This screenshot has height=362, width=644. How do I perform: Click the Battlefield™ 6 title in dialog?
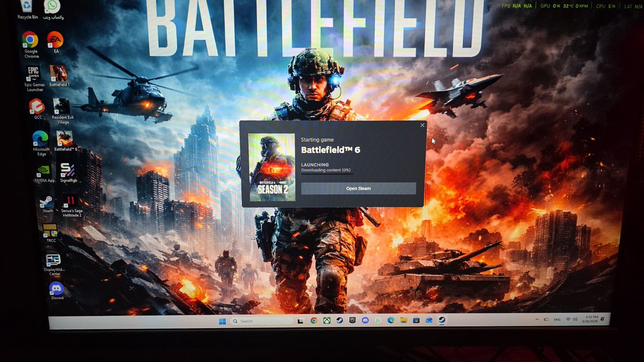click(331, 150)
